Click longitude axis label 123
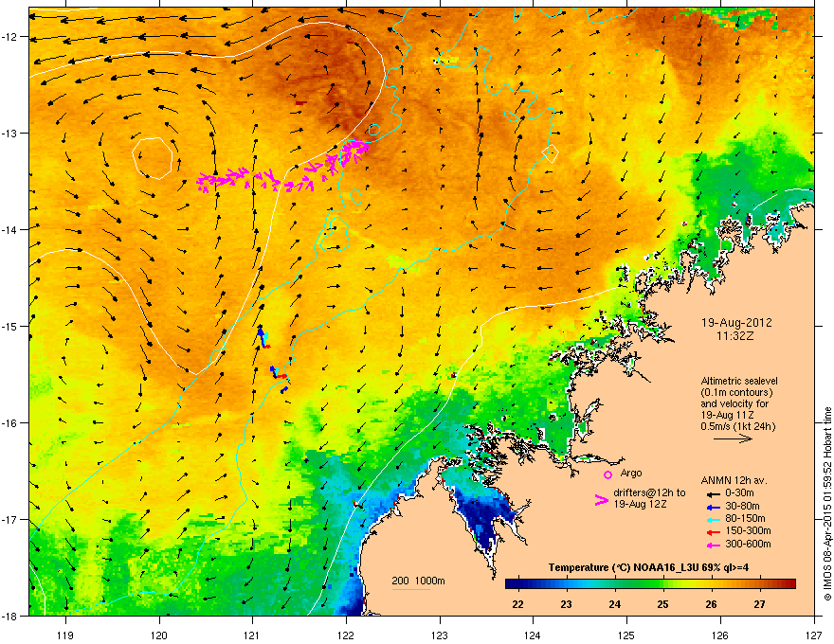834x644 pixels. click(x=440, y=635)
